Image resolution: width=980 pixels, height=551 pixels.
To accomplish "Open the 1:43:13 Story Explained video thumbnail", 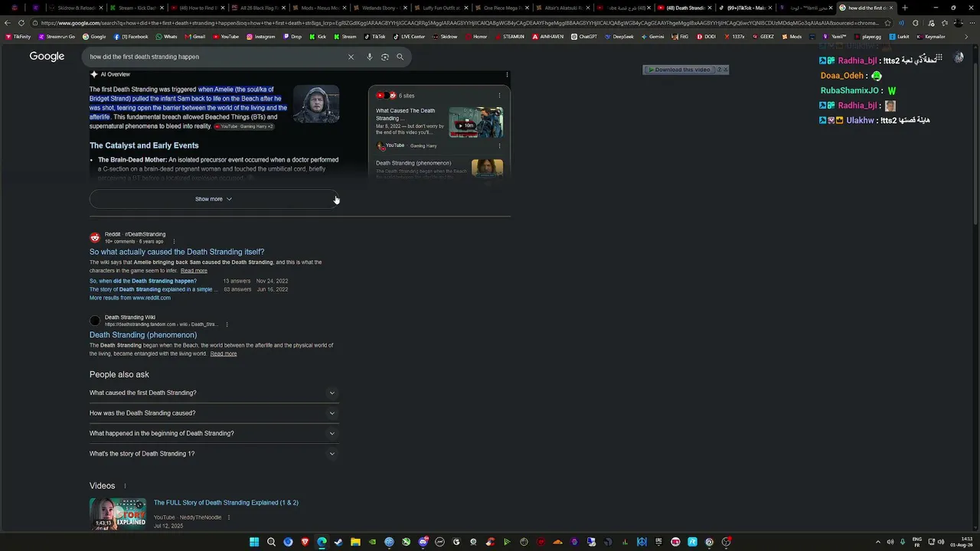I will click(x=118, y=514).
